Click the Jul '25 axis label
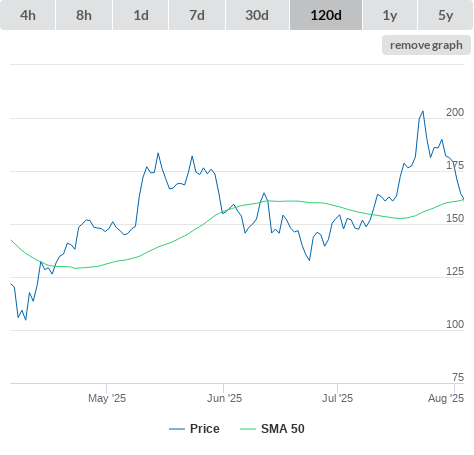Screen dimensions: 474x455 [x=337, y=398]
